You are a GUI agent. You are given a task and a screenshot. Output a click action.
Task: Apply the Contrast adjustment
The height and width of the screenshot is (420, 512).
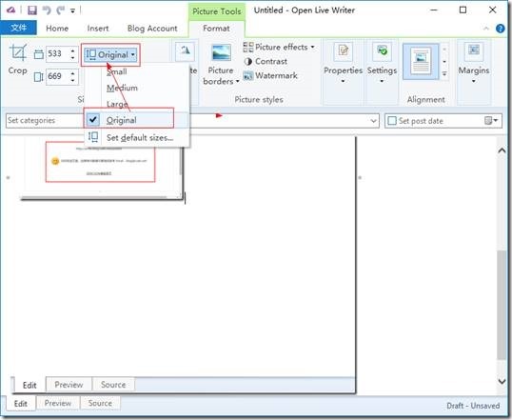(x=266, y=62)
